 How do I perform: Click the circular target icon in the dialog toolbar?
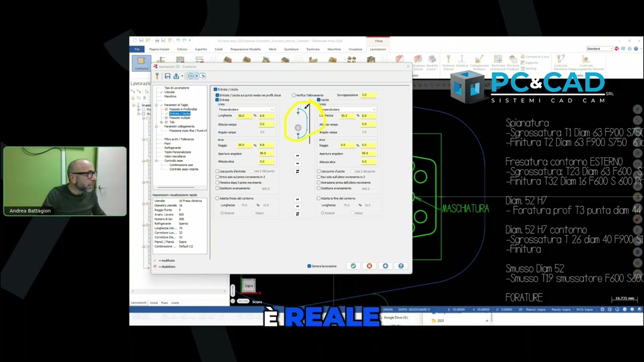click(191, 76)
